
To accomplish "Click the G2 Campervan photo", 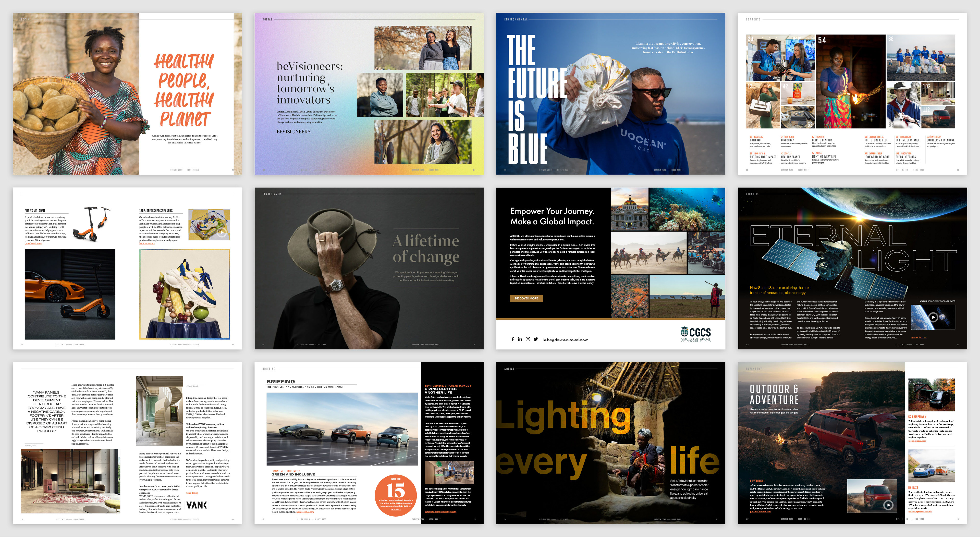I will 932,395.
